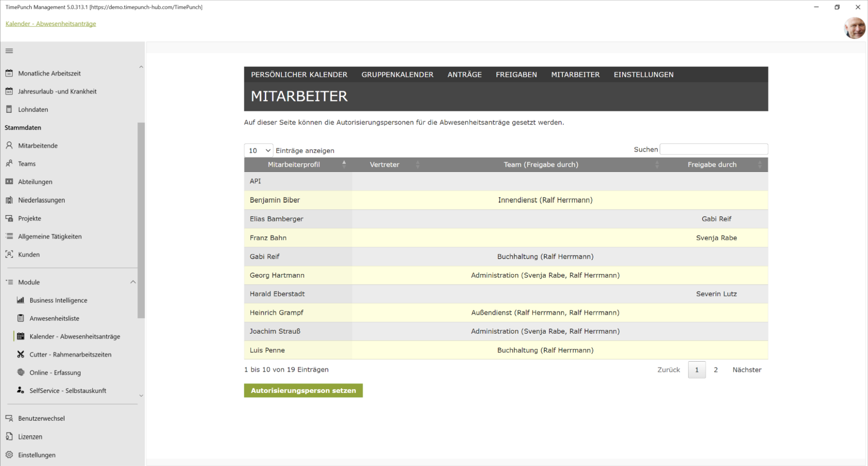Select the Mitarbeiter tab
The image size is (868, 466).
576,75
